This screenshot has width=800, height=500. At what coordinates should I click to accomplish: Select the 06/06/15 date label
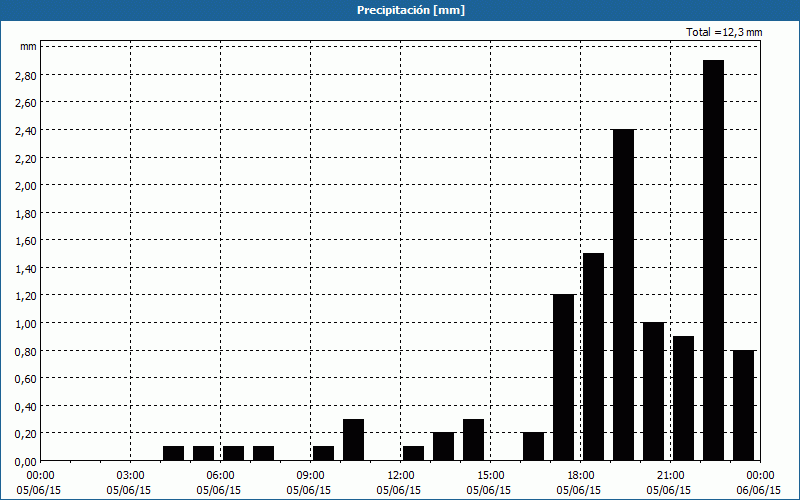(x=759, y=490)
